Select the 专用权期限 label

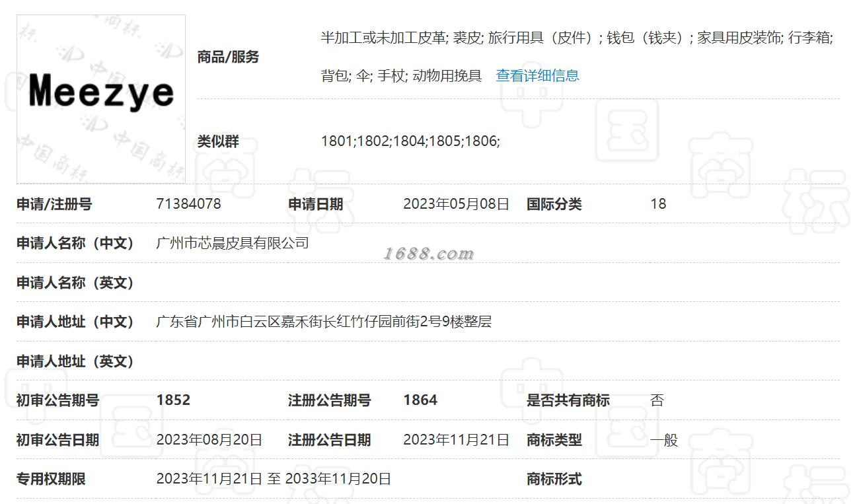51,479
